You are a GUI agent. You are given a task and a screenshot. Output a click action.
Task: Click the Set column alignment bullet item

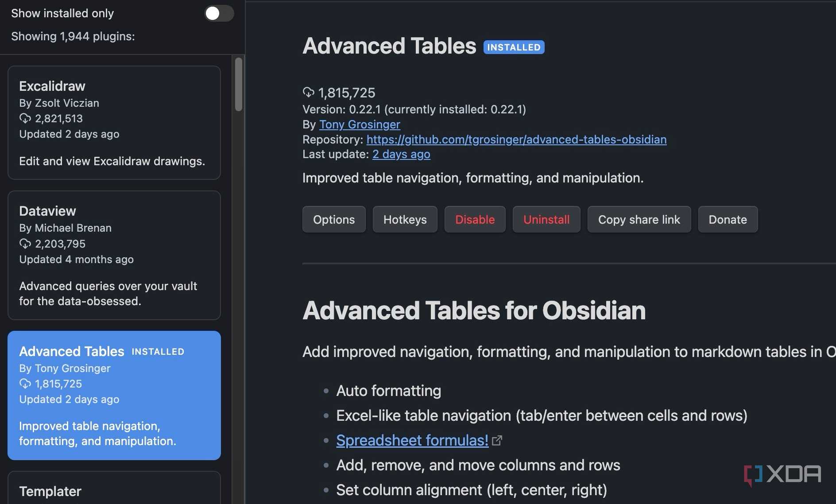pos(472,490)
